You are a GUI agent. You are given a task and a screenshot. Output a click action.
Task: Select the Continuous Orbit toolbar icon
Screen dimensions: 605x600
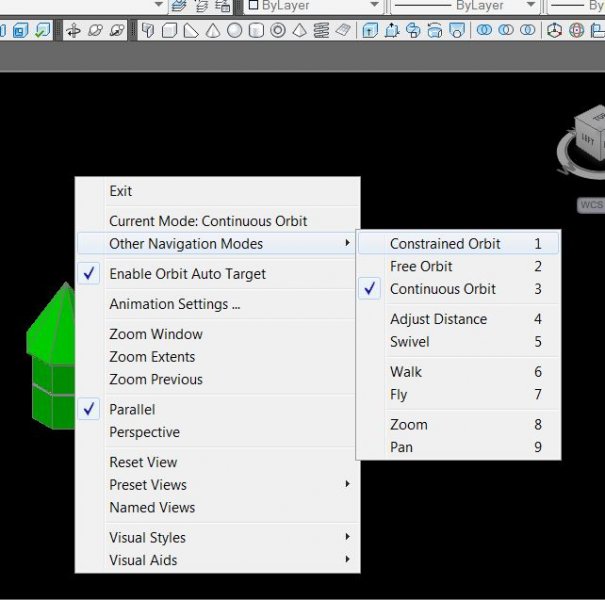pyautogui.click(x=117, y=30)
